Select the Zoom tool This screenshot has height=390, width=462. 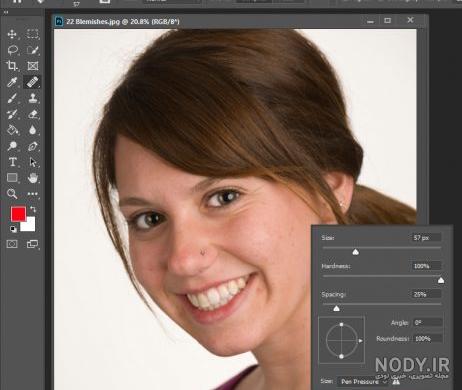(12, 194)
